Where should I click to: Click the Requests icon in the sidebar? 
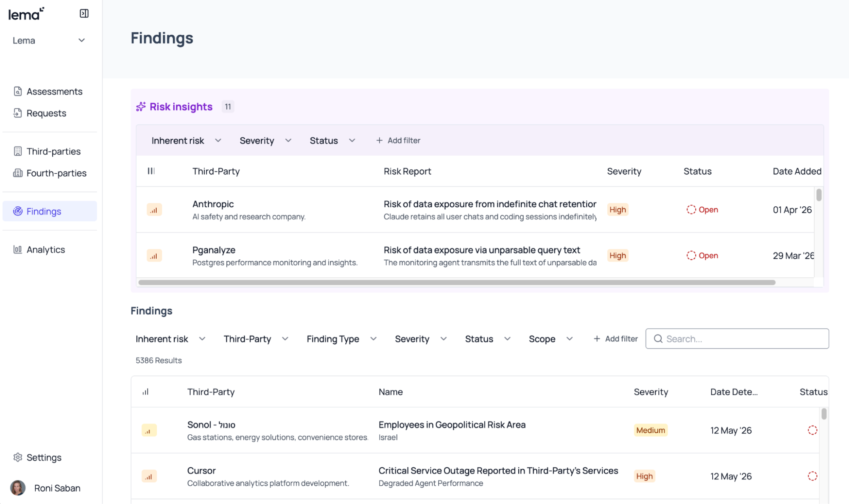click(18, 113)
